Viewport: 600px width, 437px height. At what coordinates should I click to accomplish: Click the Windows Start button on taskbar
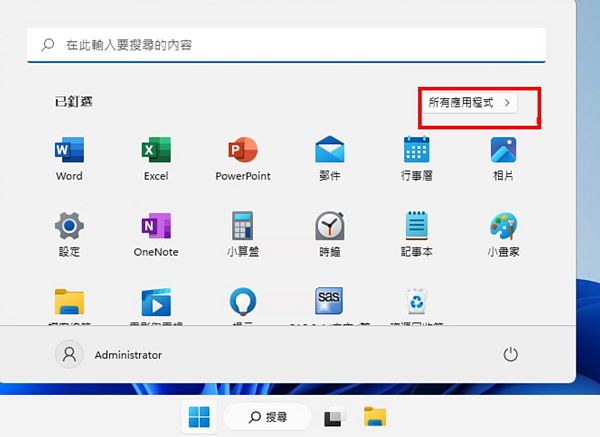(201, 416)
